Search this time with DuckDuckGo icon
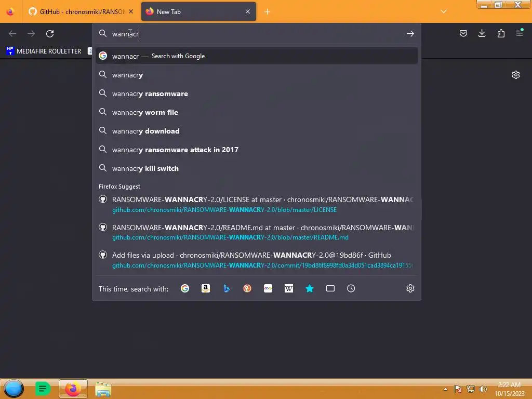 coord(247,288)
